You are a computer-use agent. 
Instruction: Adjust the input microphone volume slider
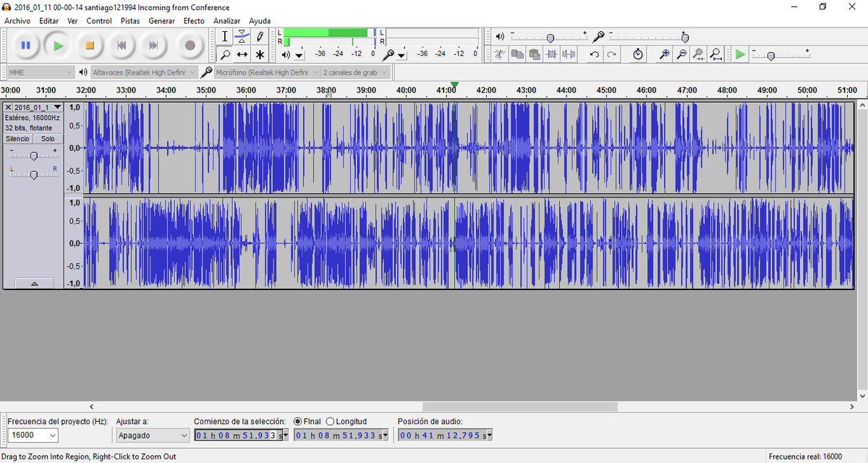click(685, 37)
